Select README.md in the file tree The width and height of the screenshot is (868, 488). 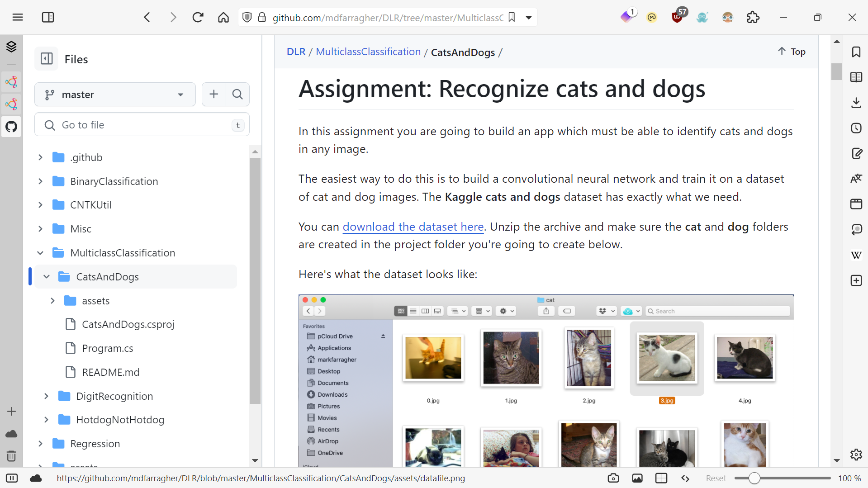[x=111, y=372]
